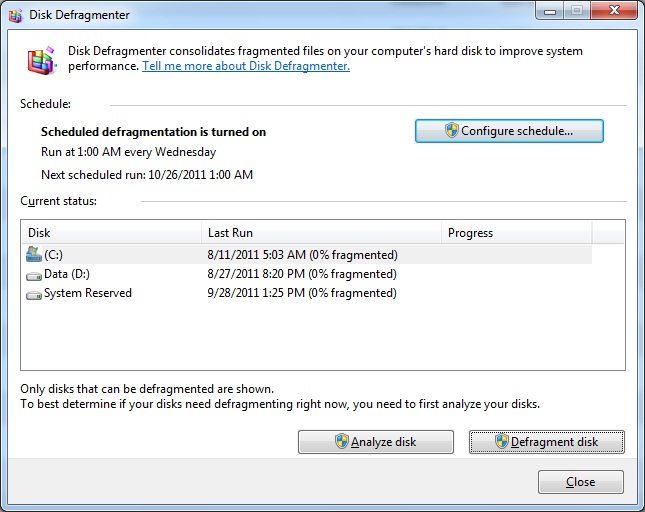The width and height of the screenshot is (645, 512).
Task: Start analysis with Analyze disk button
Action: pyautogui.click(x=376, y=442)
